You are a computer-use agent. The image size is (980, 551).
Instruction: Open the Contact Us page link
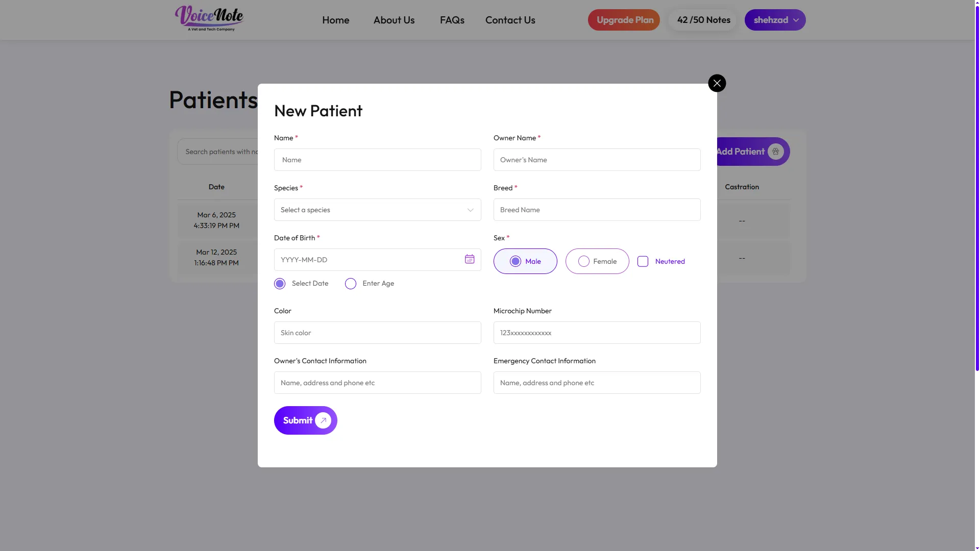[x=510, y=20]
